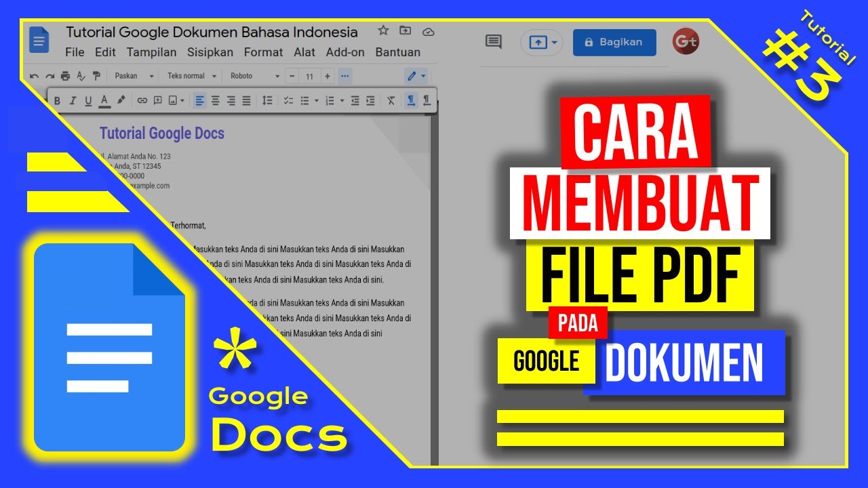This screenshot has width=868, height=488.
Task: Click the document title Tutorial Google Dokumen
Action: [212, 32]
